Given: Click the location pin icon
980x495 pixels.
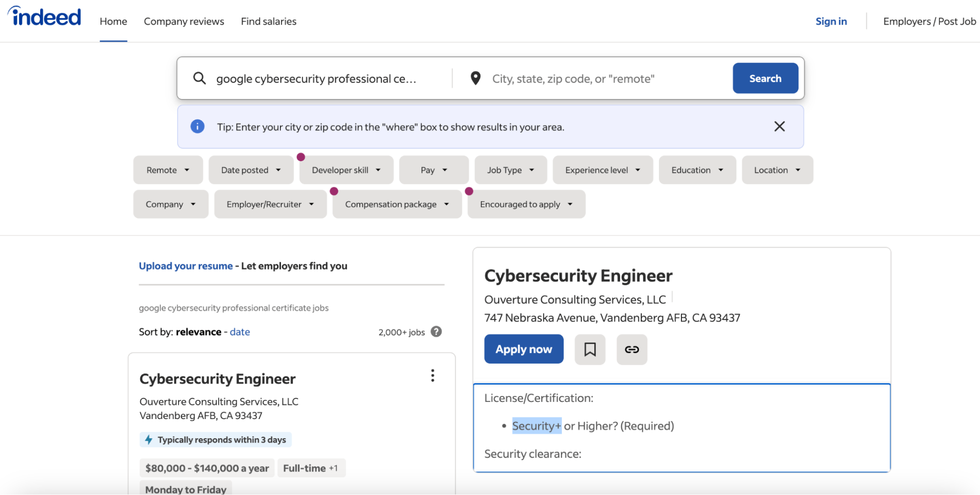Looking at the screenshot, I should pyautogui.click(x=475, y=78).
